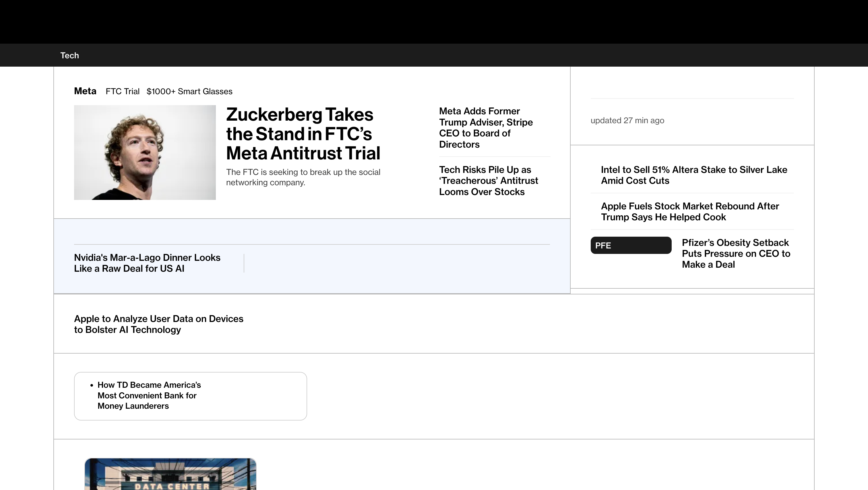Screen dimensions: 868x490
Task: Select the Meta topic tab
Action: [x=85, y=91]
